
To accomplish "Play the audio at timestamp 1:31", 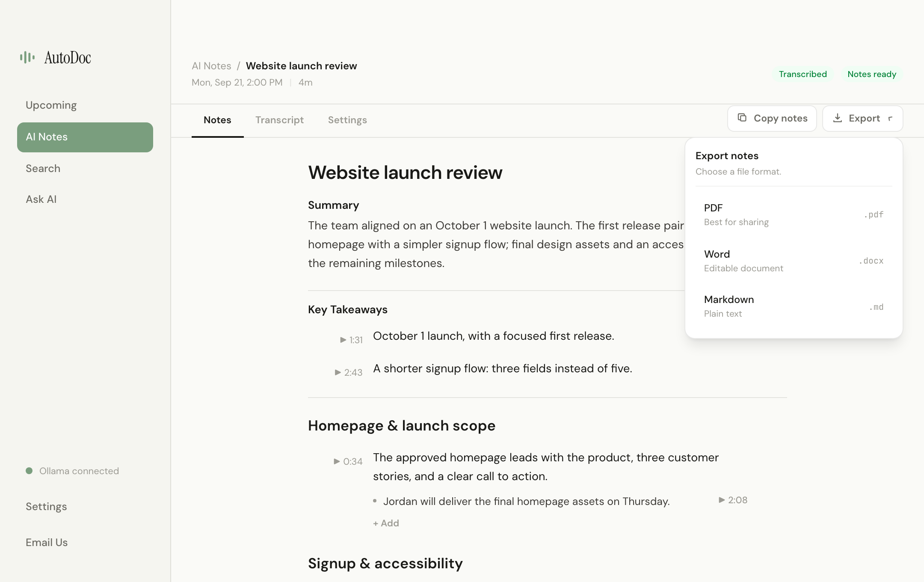I will [351, 340].
